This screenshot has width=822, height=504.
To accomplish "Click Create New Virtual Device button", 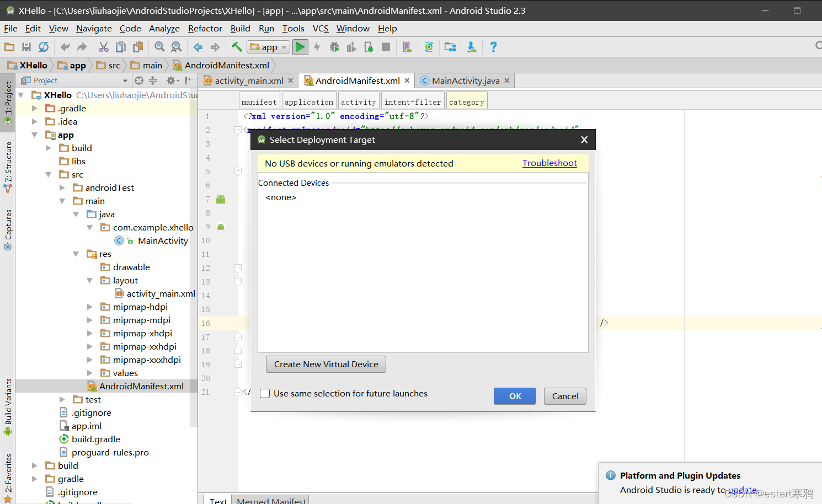I will tap(326, 364).
